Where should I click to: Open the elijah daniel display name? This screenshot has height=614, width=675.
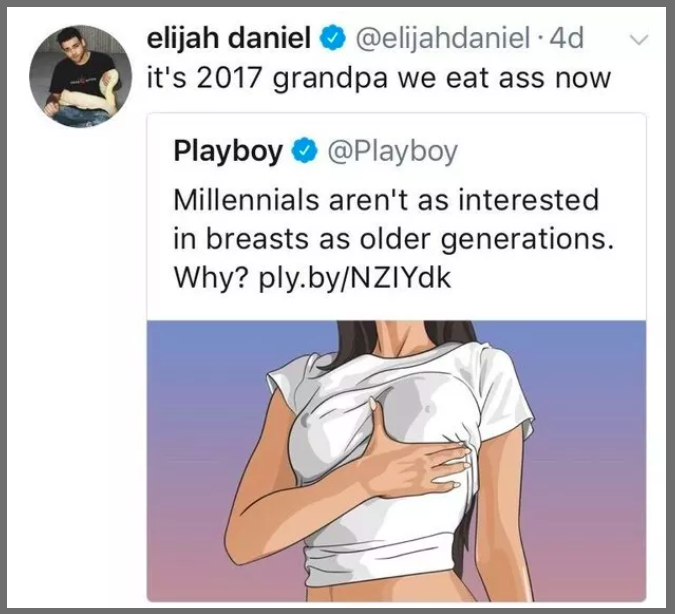[229, 37]
